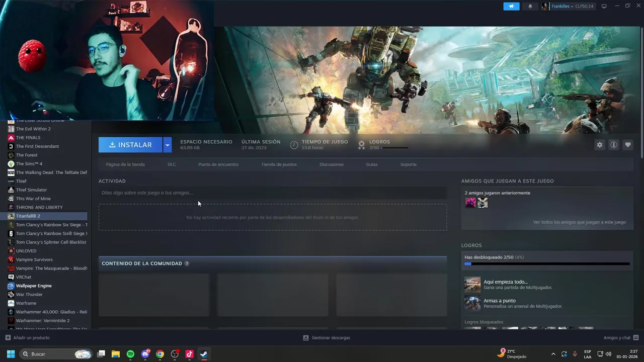Open Discord from taskbar
The width and height of the screenshot is (644, 362).
tap(145, 354)
